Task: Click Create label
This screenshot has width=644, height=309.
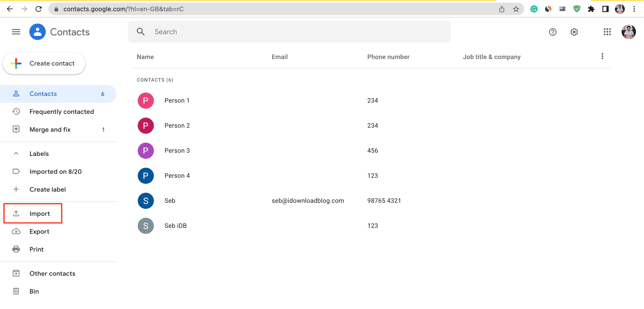Action: point(58,189)
